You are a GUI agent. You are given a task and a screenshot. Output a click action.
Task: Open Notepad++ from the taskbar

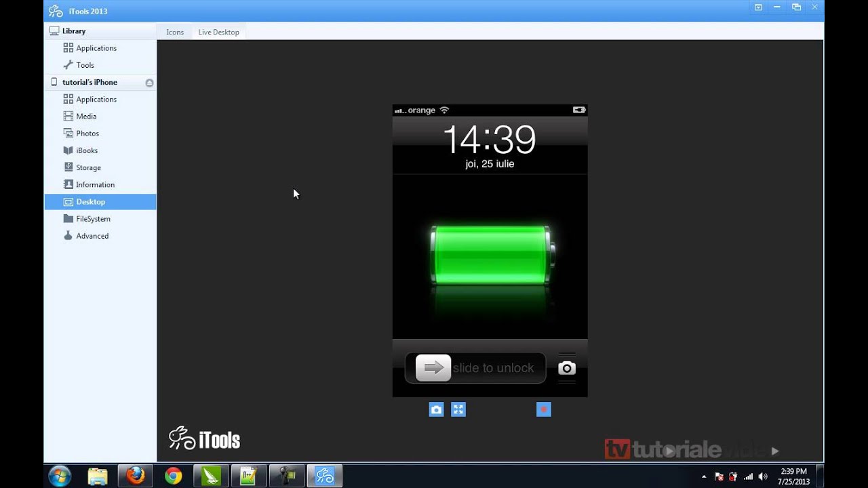pos(249,476)
